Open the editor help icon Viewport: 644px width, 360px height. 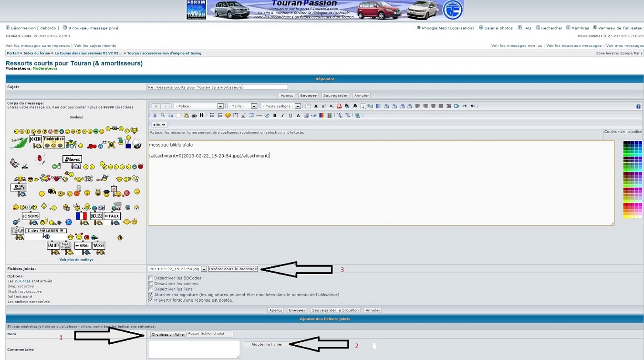click(x=638, y=106)
